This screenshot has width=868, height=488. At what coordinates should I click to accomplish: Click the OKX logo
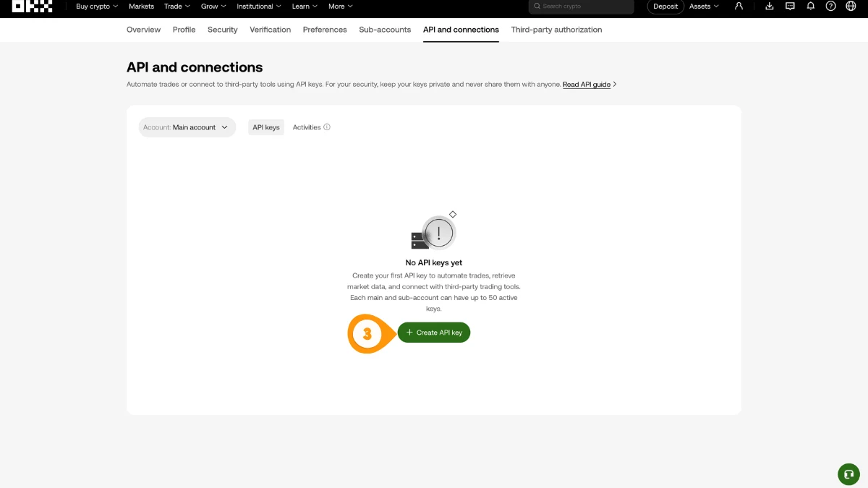point(33,7)
